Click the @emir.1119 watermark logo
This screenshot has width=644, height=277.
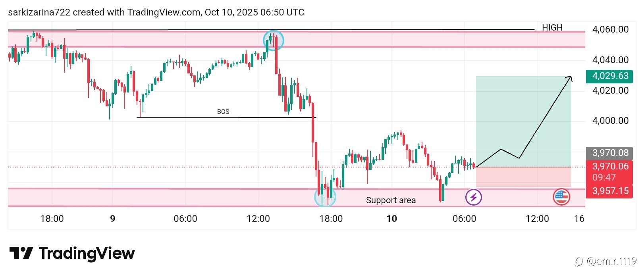pyautogui.click(x=605, y=261)
